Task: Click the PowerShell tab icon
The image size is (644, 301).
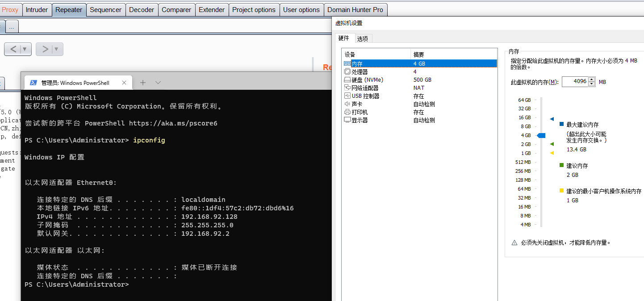Action: click(x=33, y=83)
